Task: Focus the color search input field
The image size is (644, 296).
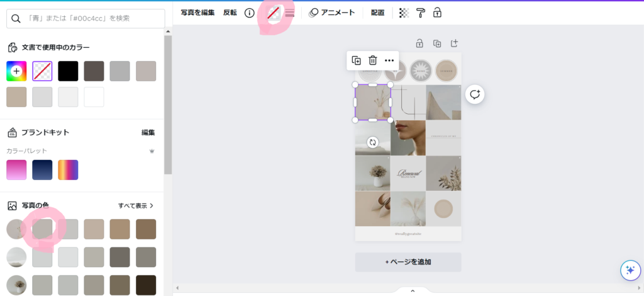Action: [x=86, y=18]
